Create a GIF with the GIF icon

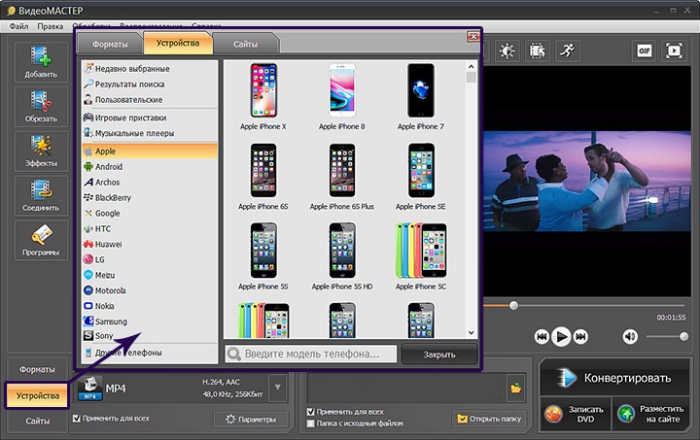[644, 51]
